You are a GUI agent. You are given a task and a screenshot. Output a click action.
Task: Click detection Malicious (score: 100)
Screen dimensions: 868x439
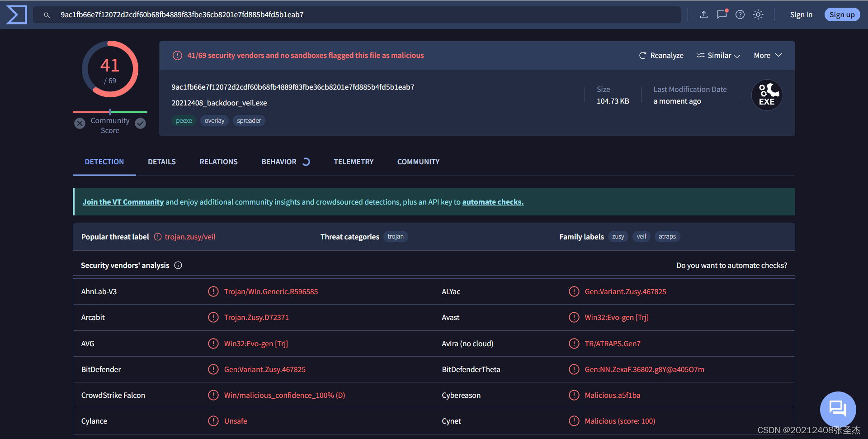pyautogui.click(x=620, y=421)
